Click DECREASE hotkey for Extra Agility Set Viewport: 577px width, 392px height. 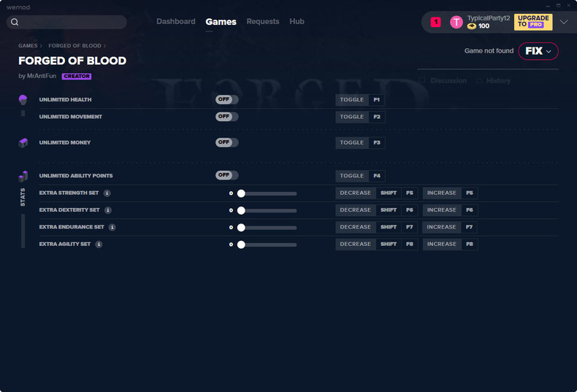[x=356, y=244]
